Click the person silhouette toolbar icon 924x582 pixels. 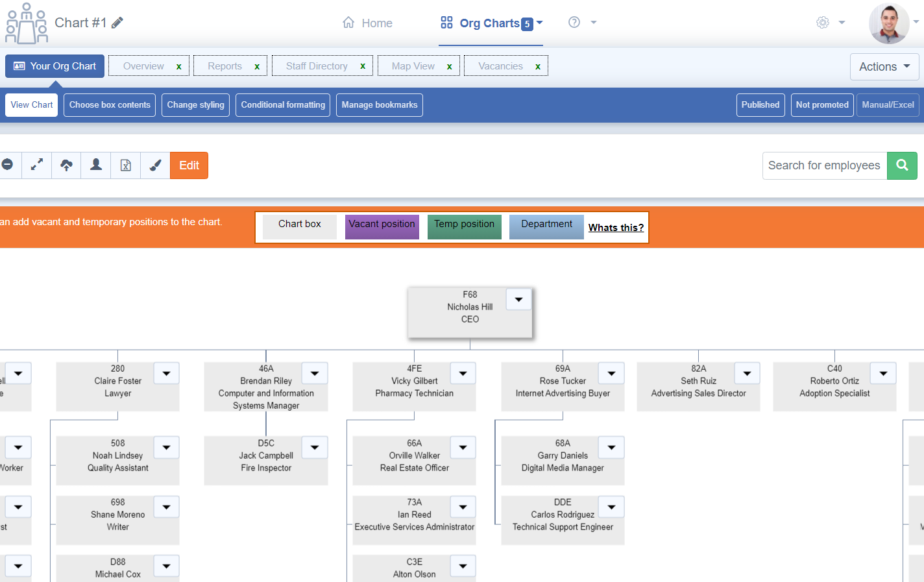point(96,165)
